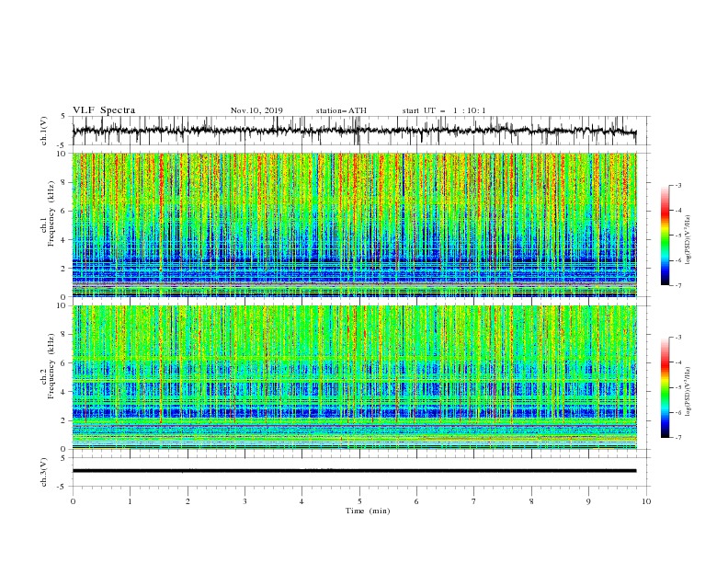
Task: Click the "ch.1(V)" waveform axis label
Action: click(x=44, y=131)
